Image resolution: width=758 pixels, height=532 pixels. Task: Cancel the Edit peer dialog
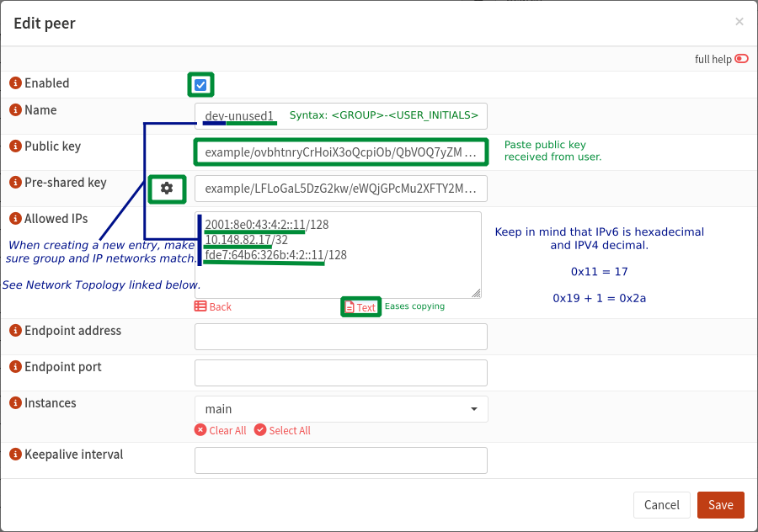click(x=661, y=505)
